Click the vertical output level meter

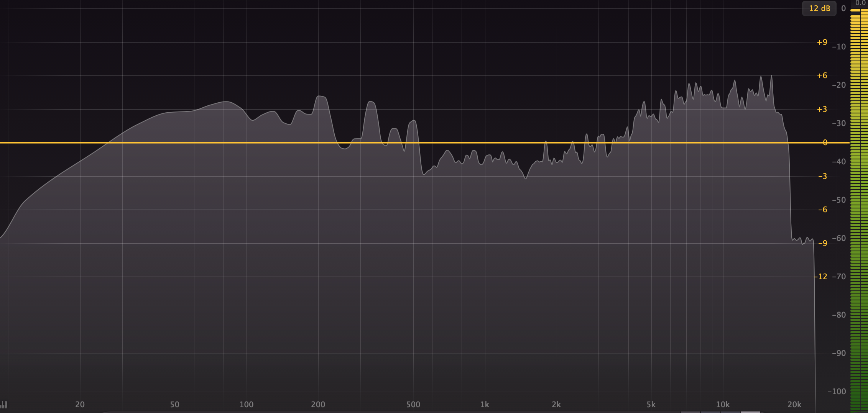click(x=859, y=192)
